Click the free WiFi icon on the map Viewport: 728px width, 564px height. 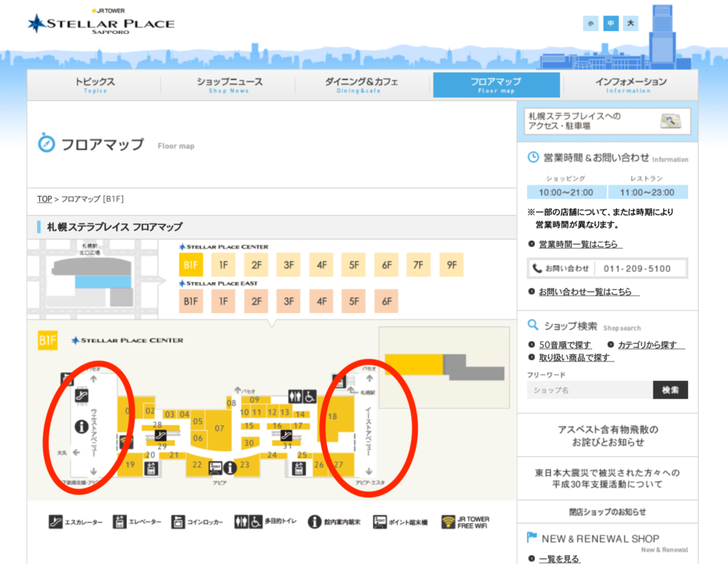click(x=126, y=442)
